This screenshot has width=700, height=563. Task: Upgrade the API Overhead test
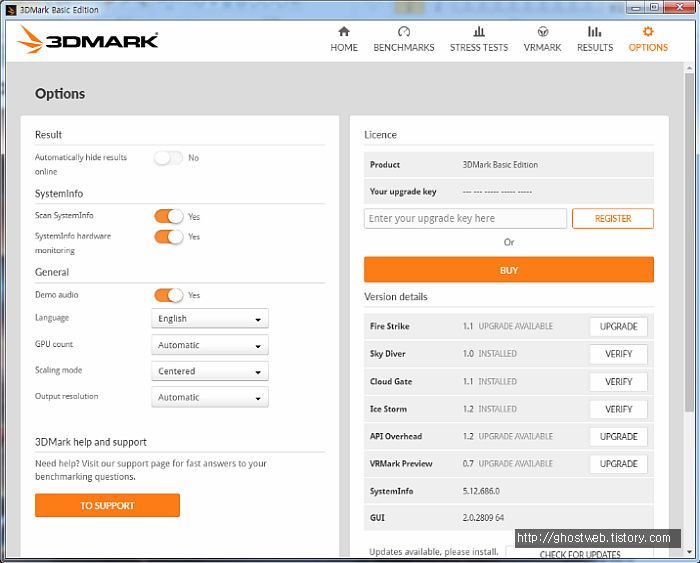(x=618, y=437)
